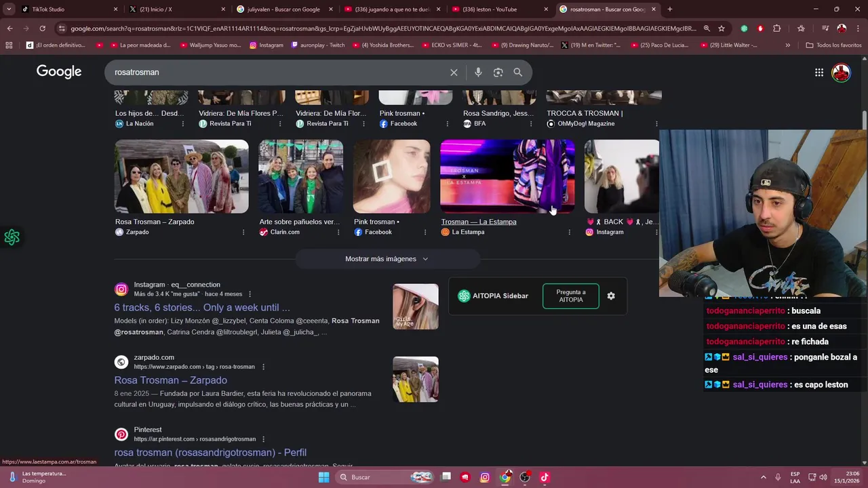
Task: Open the 6 tracks, 6 stories result link
Action: 202,308
